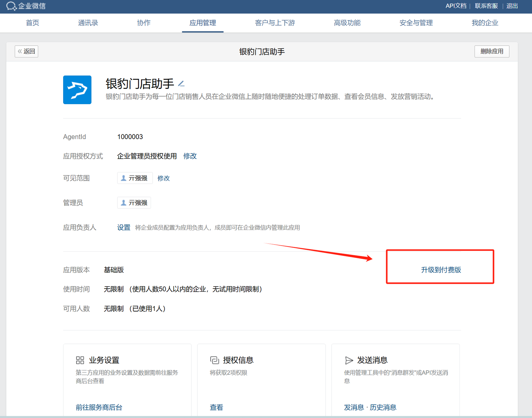
Task: Click the 发消息 link
Action: (x=354, y=407)
